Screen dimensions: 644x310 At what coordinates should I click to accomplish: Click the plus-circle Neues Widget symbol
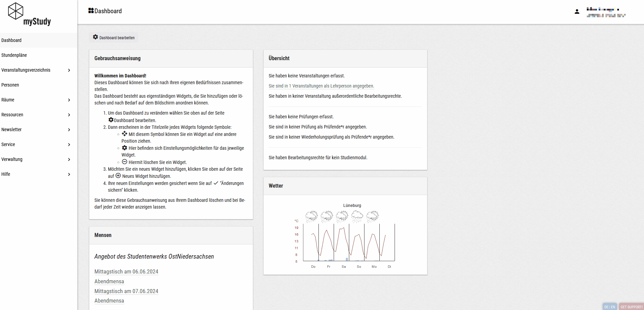point(118,175)
